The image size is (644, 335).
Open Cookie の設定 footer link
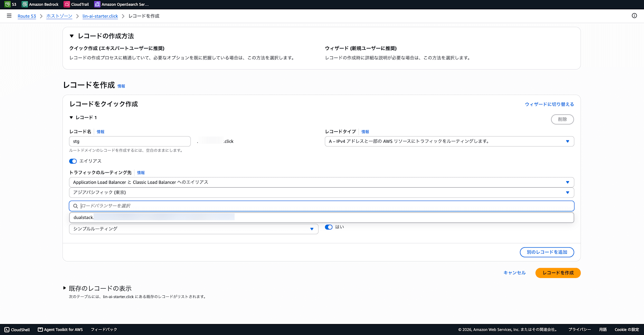point(627,330)
